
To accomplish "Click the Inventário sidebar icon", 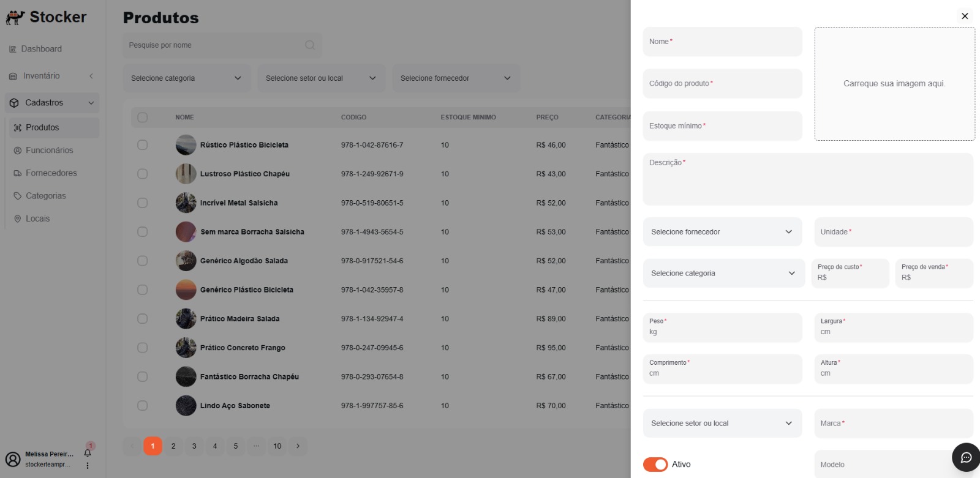I will [x=13, y=76].
